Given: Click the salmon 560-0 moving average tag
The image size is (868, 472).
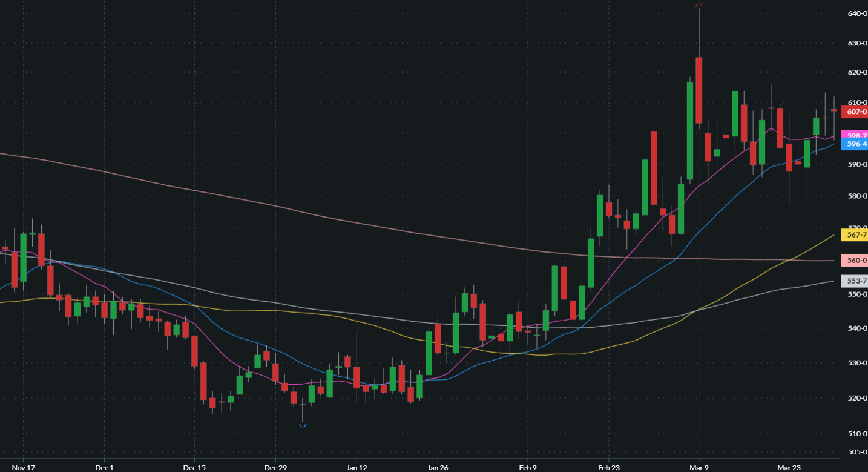Looking at the screenshot, I should click(x=856, y=261).
